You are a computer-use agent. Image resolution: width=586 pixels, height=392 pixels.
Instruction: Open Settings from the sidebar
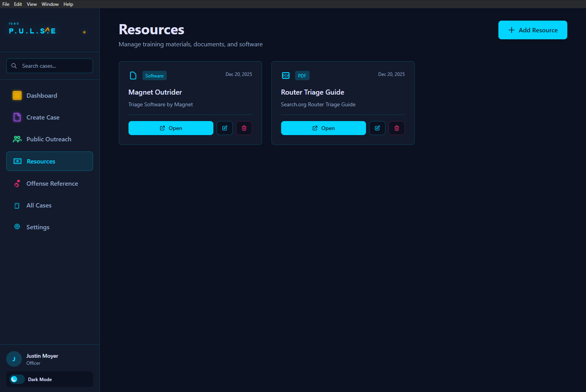(38, 227)
